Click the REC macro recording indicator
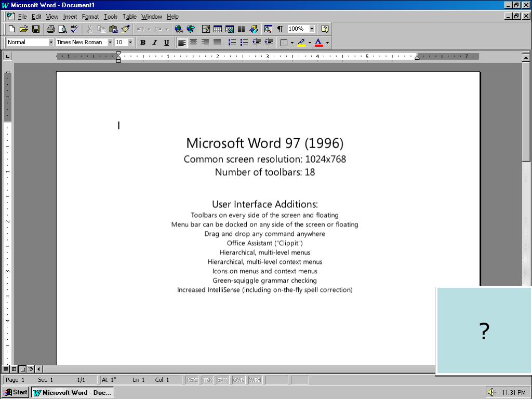 192,380
